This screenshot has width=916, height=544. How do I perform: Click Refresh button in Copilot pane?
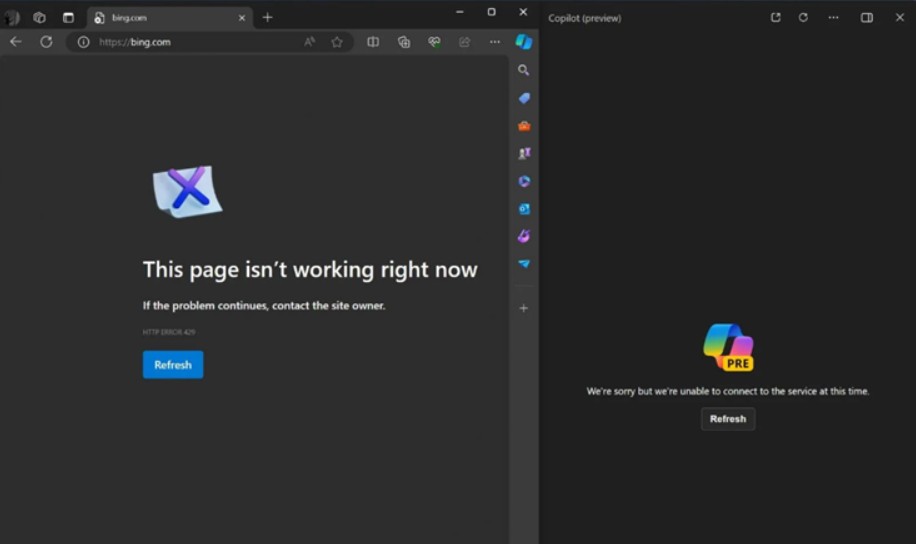pos(727,419)
